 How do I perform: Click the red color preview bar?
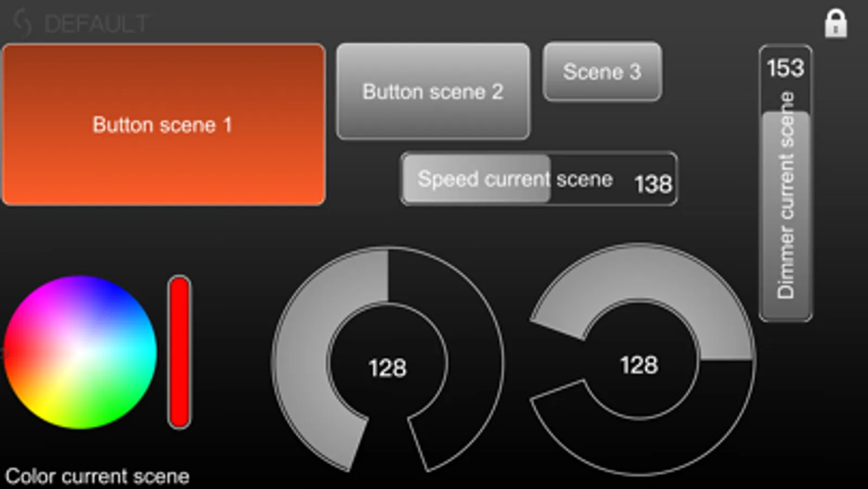(x=179, y=352)
